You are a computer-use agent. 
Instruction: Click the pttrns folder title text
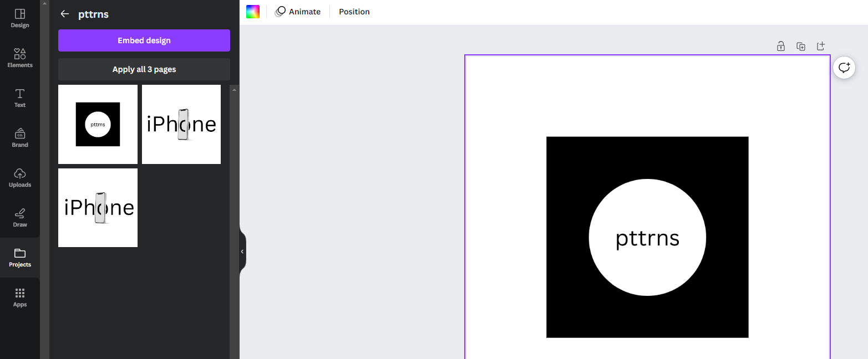(93, 14)
